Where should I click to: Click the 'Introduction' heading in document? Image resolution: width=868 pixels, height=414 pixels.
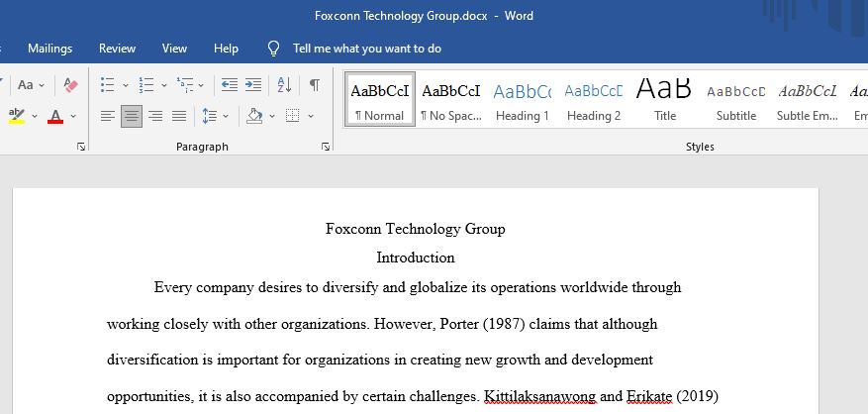pos(416,258)
